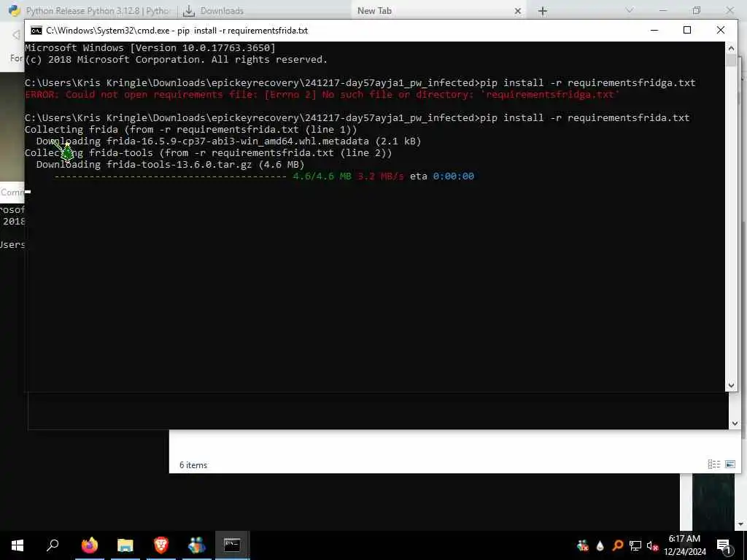Image resolution: width=747 pixels, height=560 pixels.
Task: Click 'Downloading frida-tools-13.6.0.tar.gz' line
Action: click(170, 165)
